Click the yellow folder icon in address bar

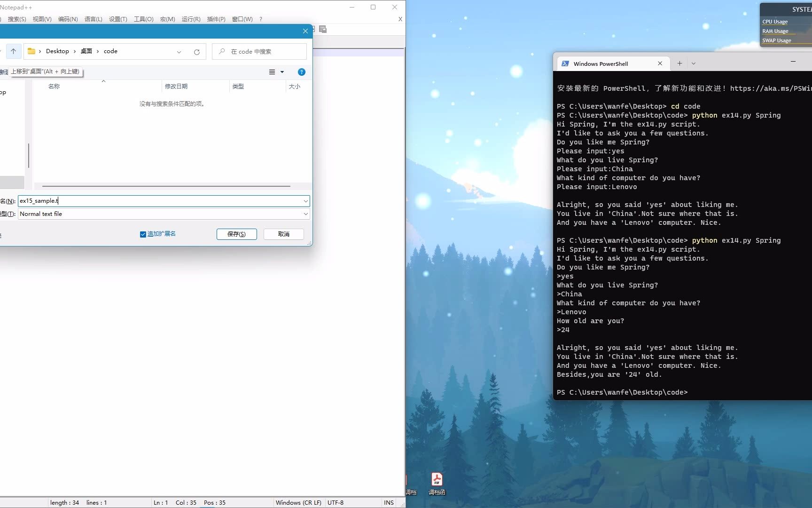click(x=31, y=51)
